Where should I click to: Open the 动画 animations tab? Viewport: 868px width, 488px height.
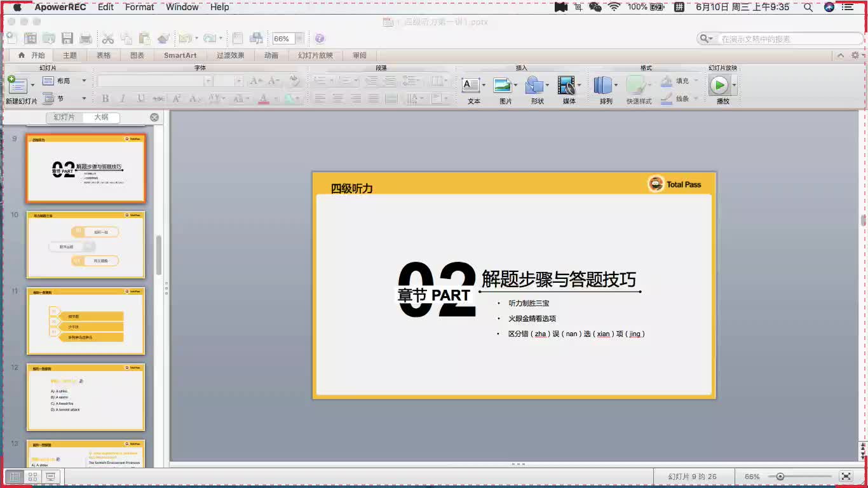(271, 55)
